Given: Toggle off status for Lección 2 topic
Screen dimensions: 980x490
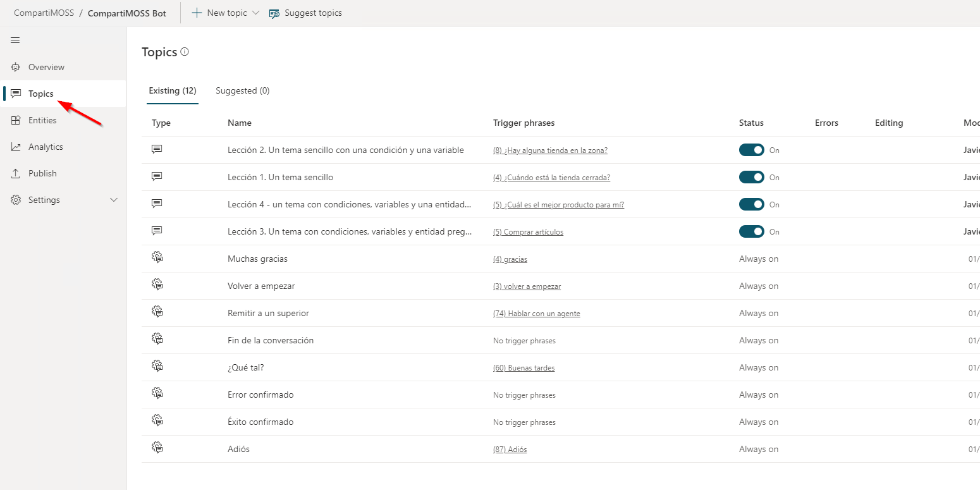Looking at the screenshot, I should [x=751, y=150].
